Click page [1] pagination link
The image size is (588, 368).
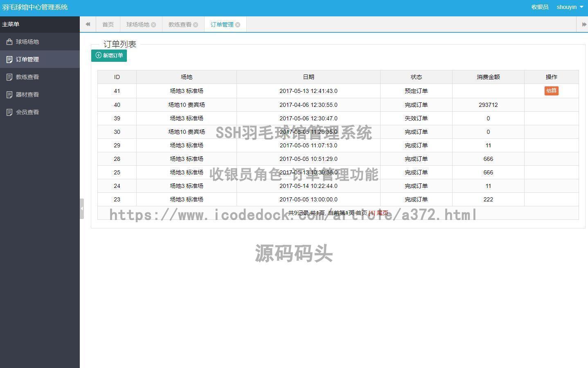(x=371, y=212)
